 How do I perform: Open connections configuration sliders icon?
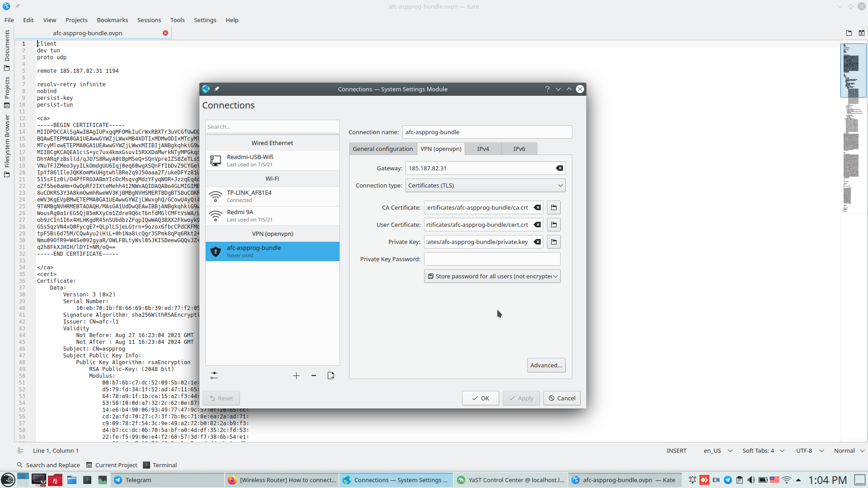coord(214,375)
